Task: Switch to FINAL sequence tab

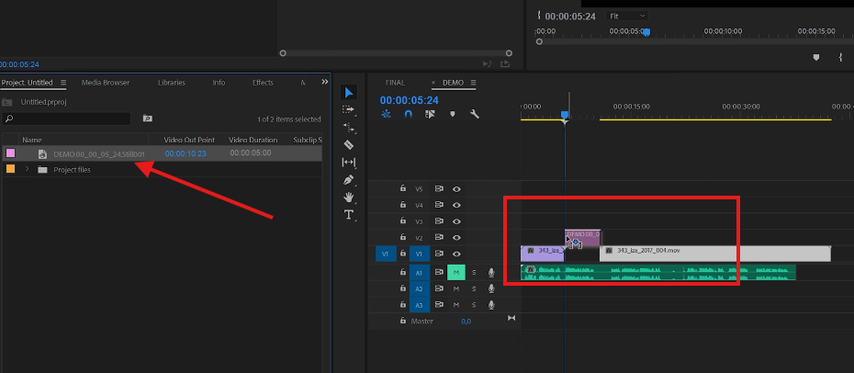Action: 395,83
